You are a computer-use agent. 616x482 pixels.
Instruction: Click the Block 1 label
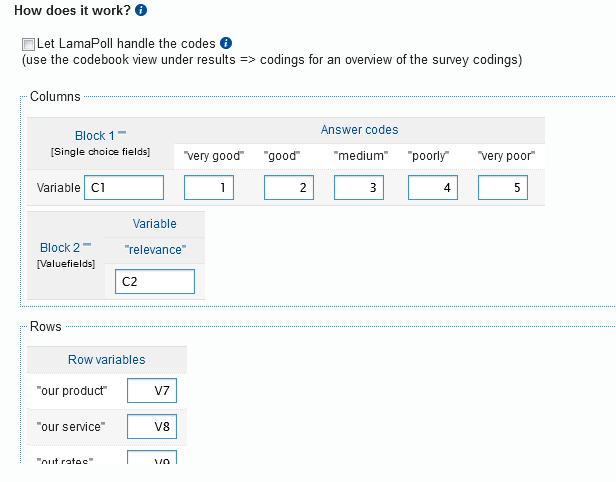click(95, 135)
